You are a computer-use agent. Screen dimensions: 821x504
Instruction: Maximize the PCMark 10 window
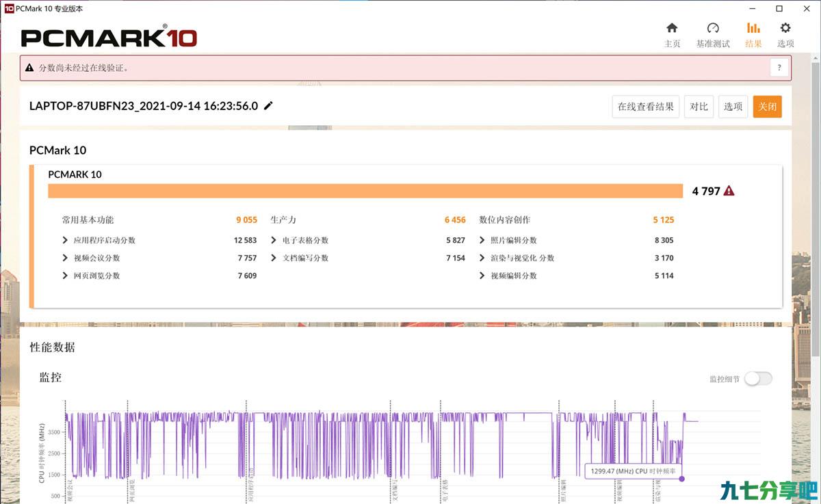pos(779,8)
